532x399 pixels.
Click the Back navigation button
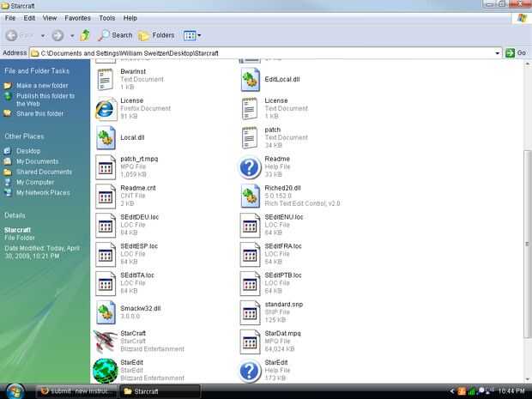click(x=11, y=35)
